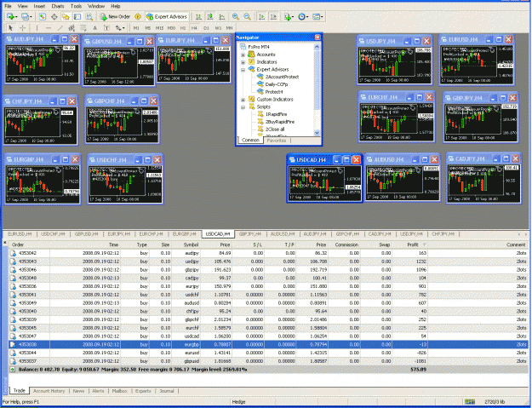Select the text label tool
This screenshot has height=408, width=532.
pos(106,28)
